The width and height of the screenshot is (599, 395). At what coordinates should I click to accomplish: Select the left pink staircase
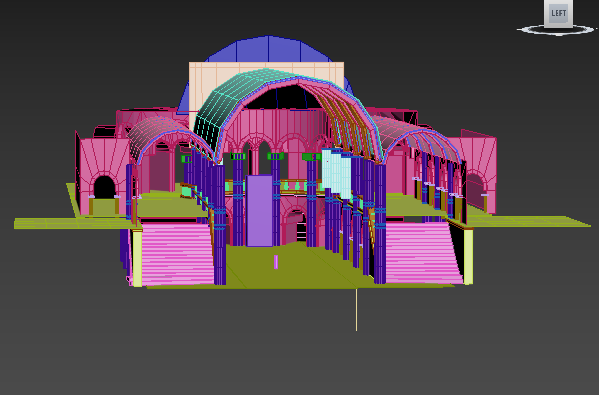(x=177, y=254)
